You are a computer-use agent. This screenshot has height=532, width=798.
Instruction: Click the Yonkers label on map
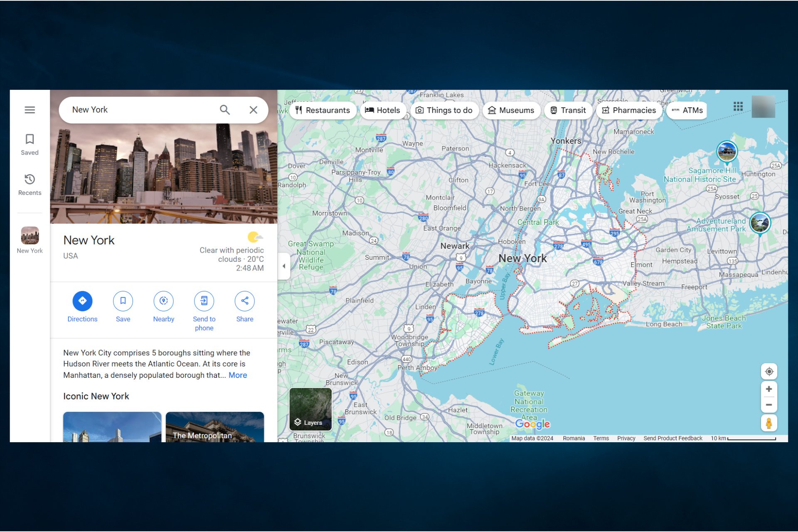566,141
